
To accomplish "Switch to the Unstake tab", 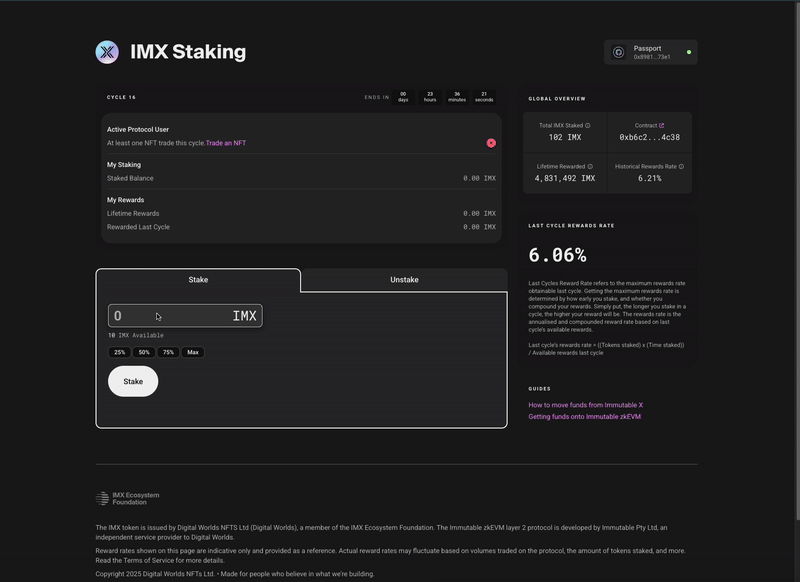I will pyautogui.click(x=405, y=280).
